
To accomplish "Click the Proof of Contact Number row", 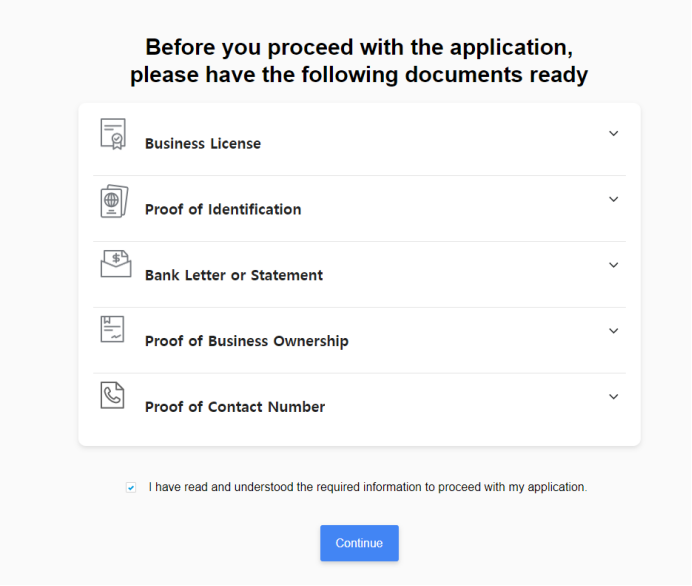I will [x=359, y=406].
